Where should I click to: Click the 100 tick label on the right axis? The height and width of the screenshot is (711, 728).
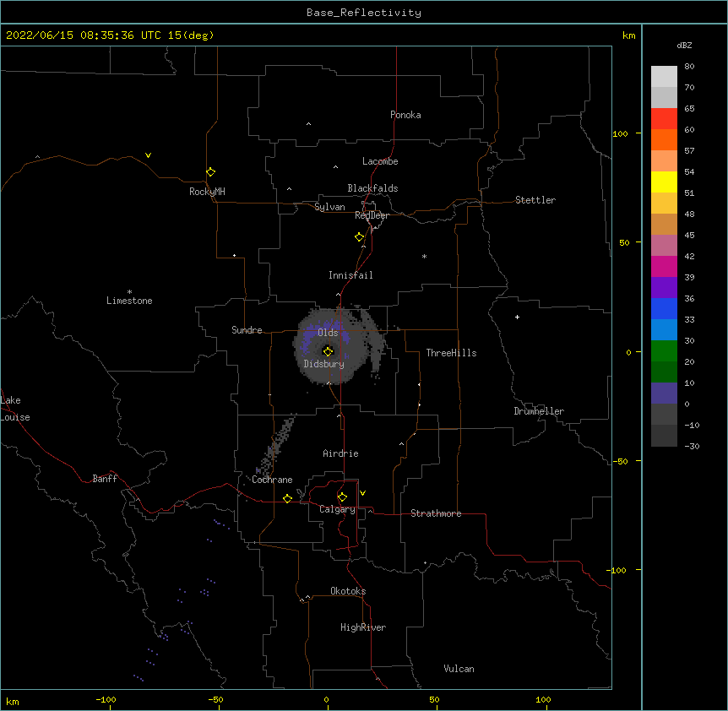[620, 133]
